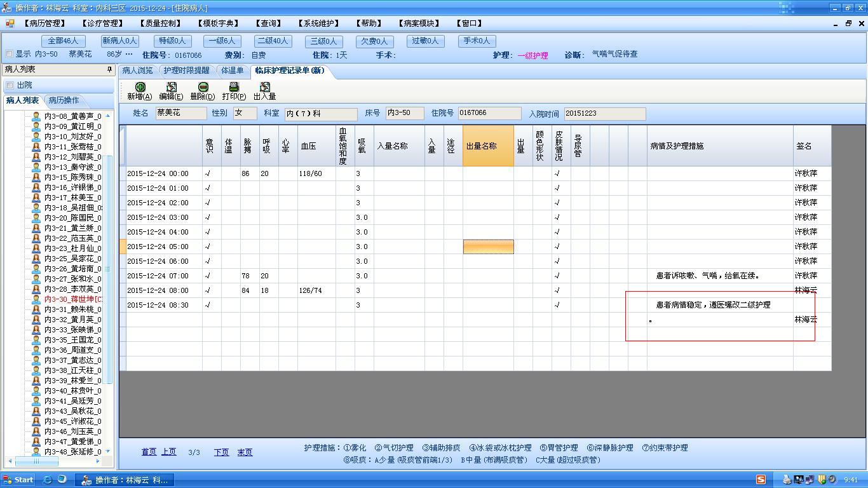
Task: Click the 一级6人 filter button
Action: pyautogui.click(x=222, y=41)
